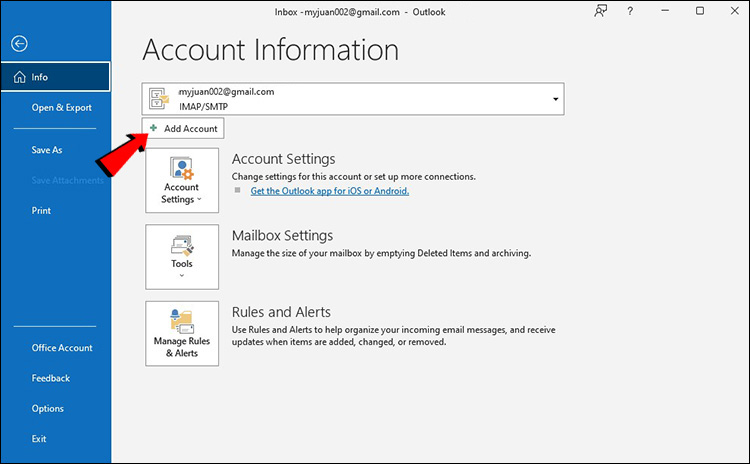Viewport: 750px width, 464px height.
Task: Expand the Tools dropdown chevron
Action: coord(181,277)
